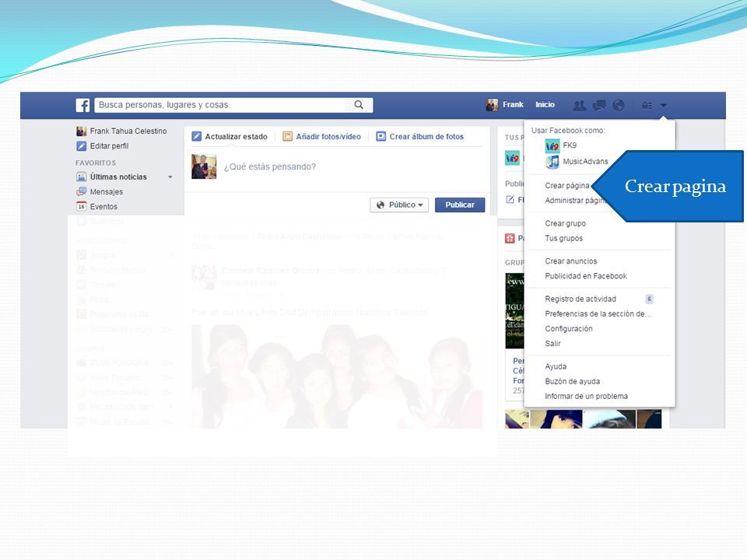Viewport: 747px width, 560px height.
Task: Click search field Busca personas, lugares
Action: 220,105
